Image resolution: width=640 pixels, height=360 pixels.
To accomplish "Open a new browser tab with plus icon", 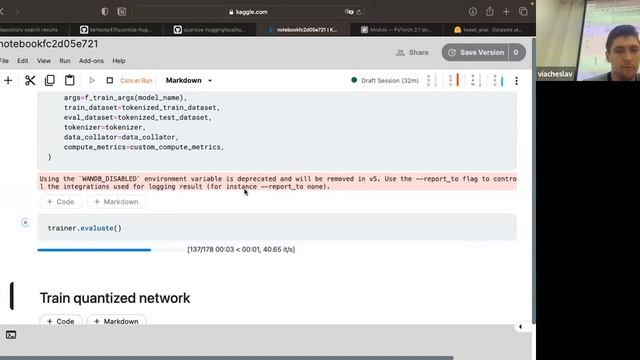I will point(506,12).
